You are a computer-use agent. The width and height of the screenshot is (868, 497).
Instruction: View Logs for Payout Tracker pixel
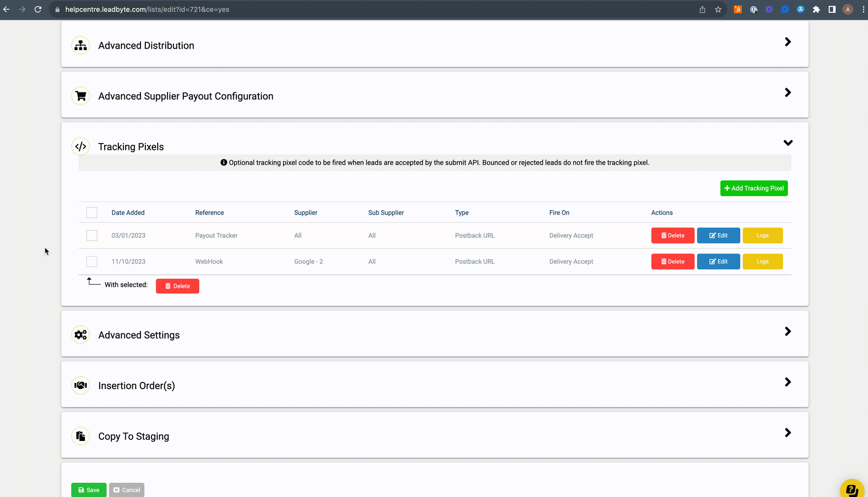click(x=762, y=235)
